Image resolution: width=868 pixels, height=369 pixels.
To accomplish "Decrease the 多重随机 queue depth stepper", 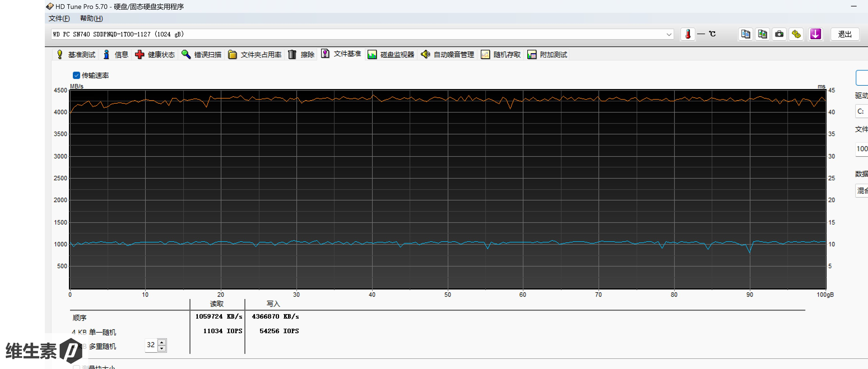I will tap(162, 348).
